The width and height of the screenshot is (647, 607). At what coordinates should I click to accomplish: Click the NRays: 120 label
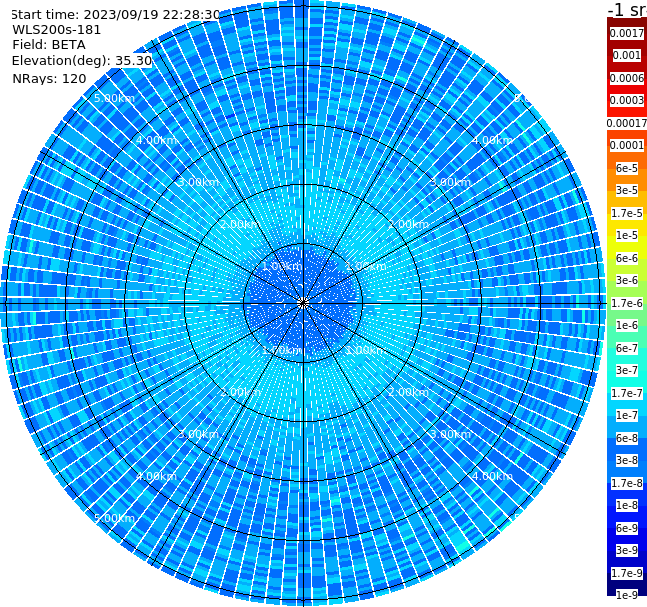(x=49, y=78)
